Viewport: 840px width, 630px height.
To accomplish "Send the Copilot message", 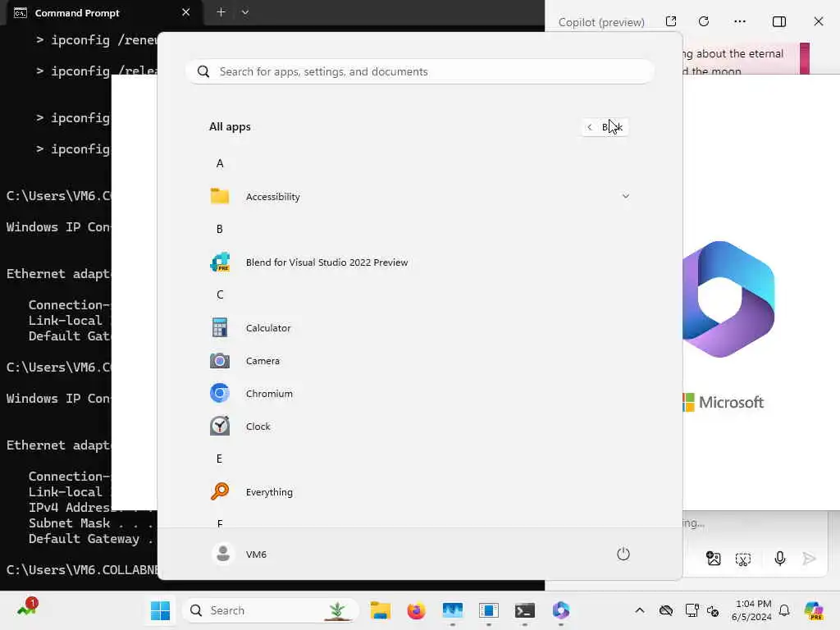I will (x=809, y=559).
